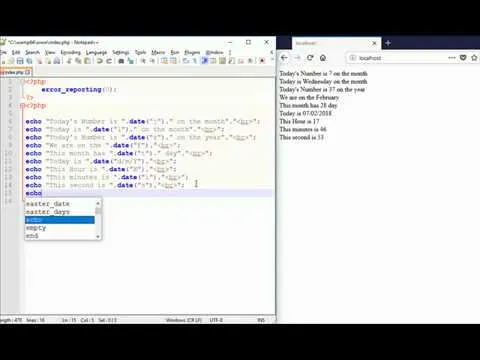
Task: Open the Search menu
Action: [x=32, y=52]
